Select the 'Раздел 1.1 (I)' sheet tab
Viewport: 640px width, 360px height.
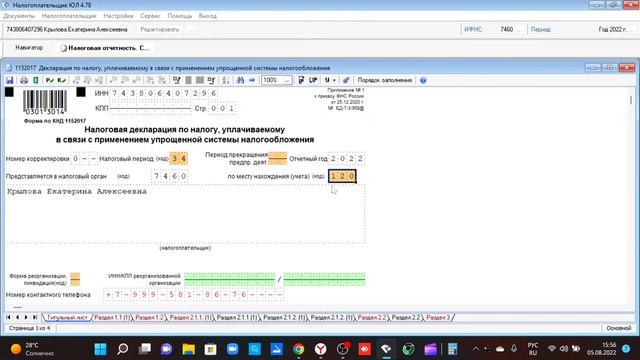(112, 317)
